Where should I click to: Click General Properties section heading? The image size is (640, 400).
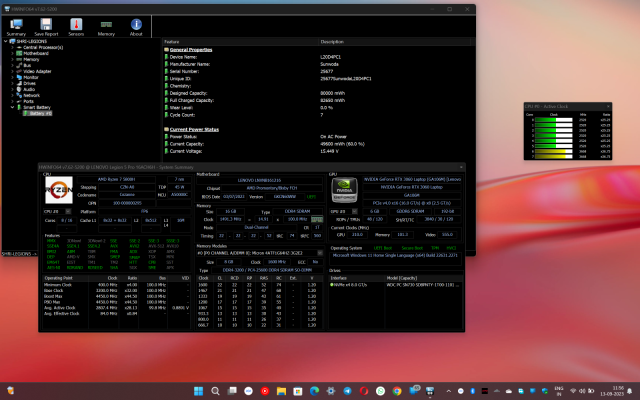tap(191, 50)
